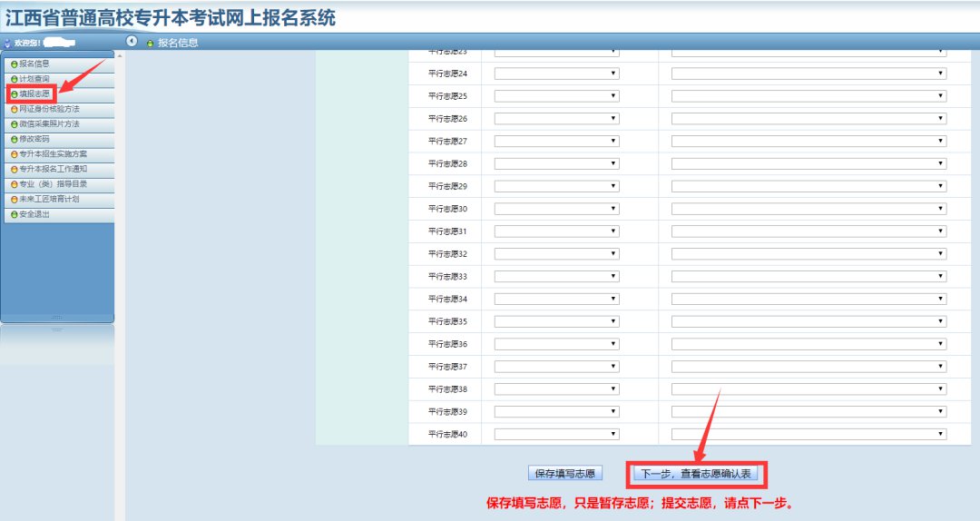Open wide dropdown in 平行志愿38 row
Screen dimensions: 980x521
(808, 388)
